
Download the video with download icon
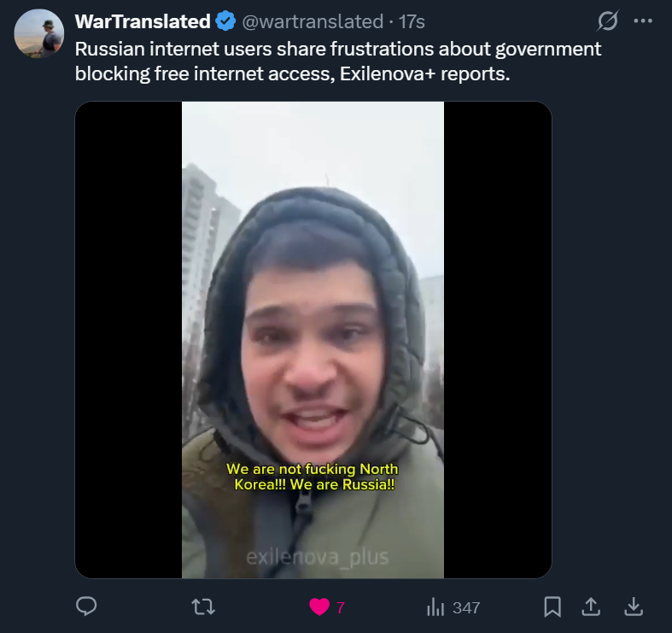click(x=634, y=607)
